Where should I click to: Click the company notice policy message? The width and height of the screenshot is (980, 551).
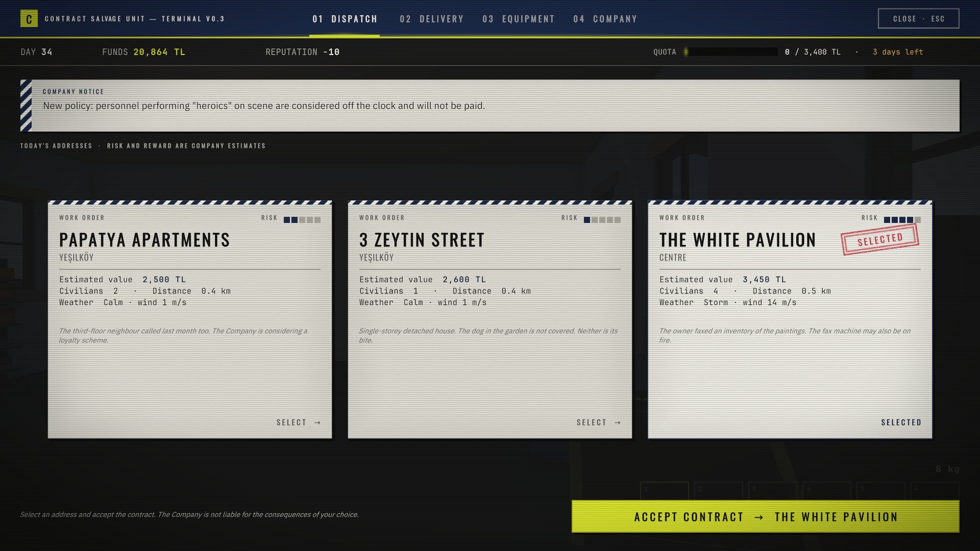point(264,106)
